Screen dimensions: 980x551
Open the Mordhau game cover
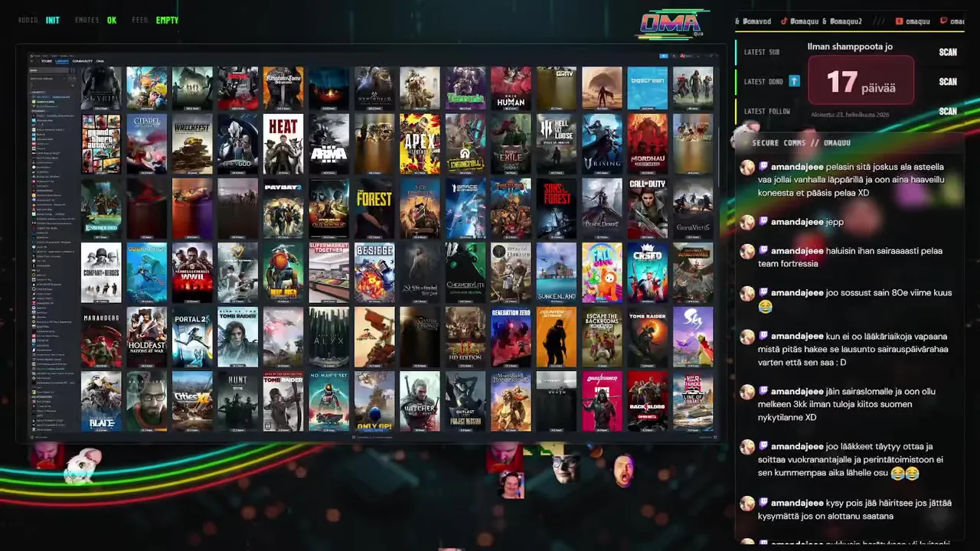click(648, 144)
